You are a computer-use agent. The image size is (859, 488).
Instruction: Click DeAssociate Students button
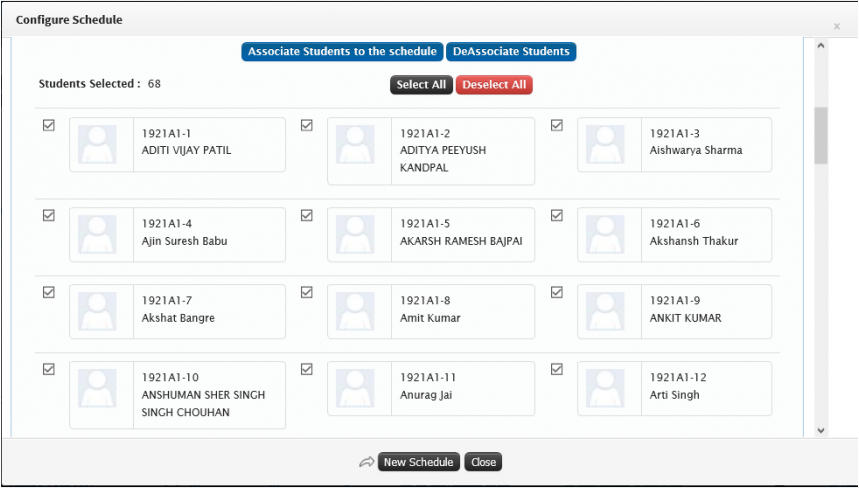point(511,51)
